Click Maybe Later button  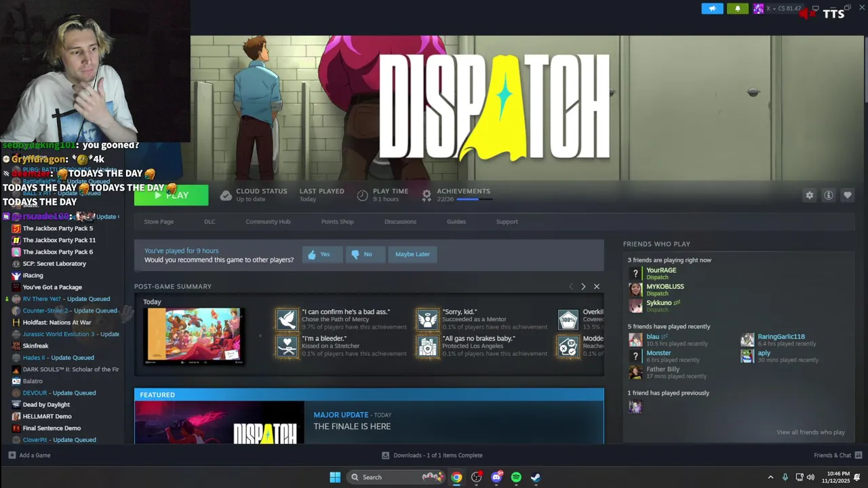click(412, 254)
